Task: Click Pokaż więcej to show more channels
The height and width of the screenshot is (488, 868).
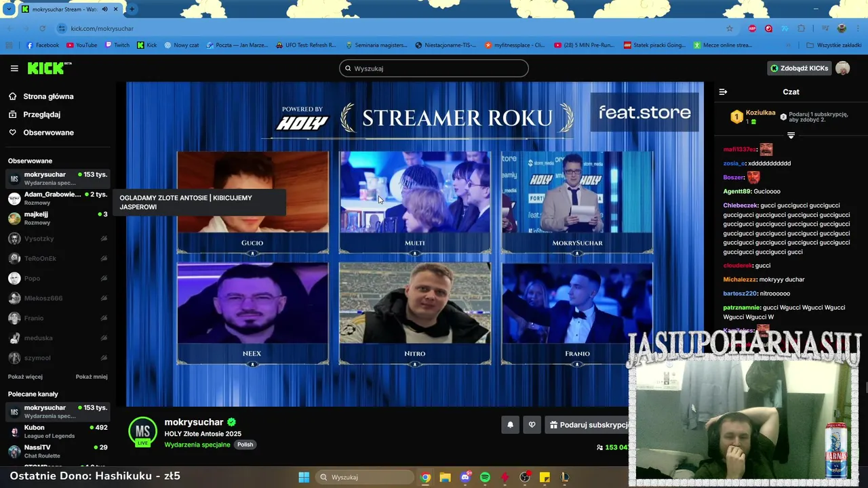Action: [x=25, y=377]
